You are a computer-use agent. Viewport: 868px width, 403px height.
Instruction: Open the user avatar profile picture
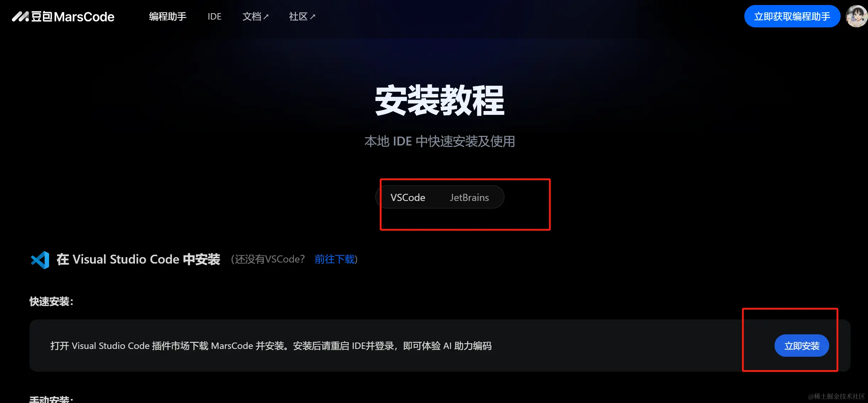click(857, 16)
